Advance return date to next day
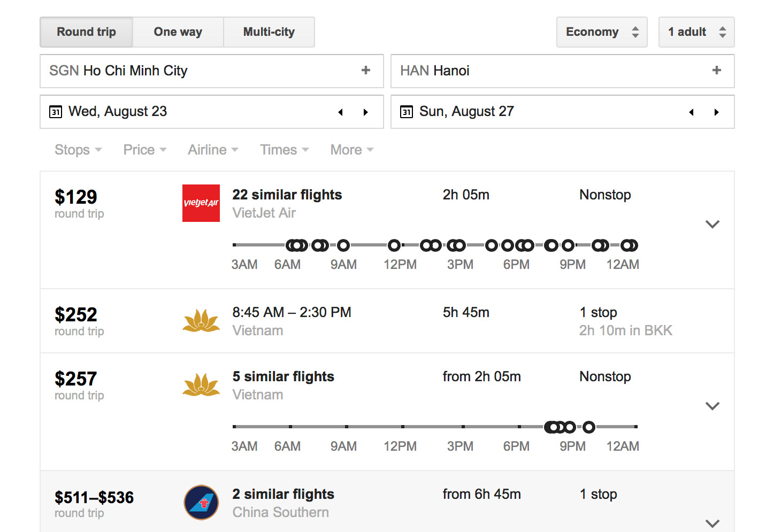The image size is (766, 532). pos(717,112)
